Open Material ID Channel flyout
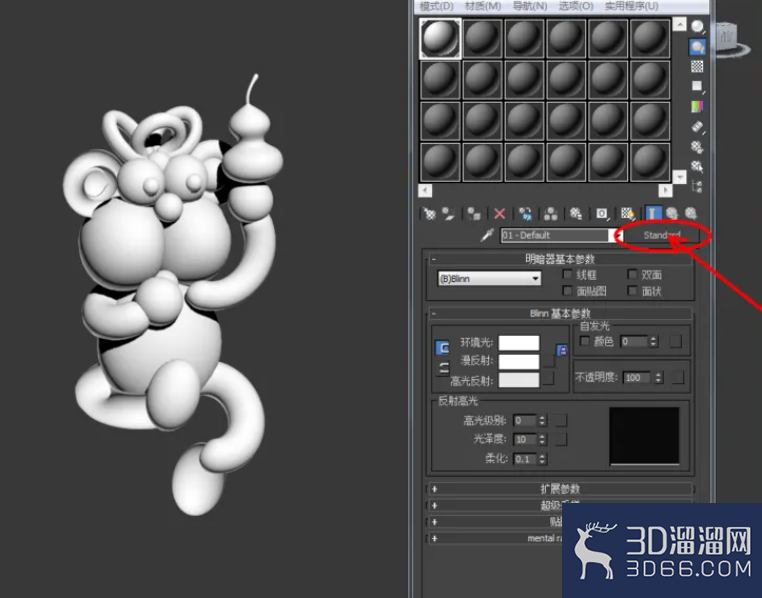This screenshot has width=762, height=598. pos(602,214)
